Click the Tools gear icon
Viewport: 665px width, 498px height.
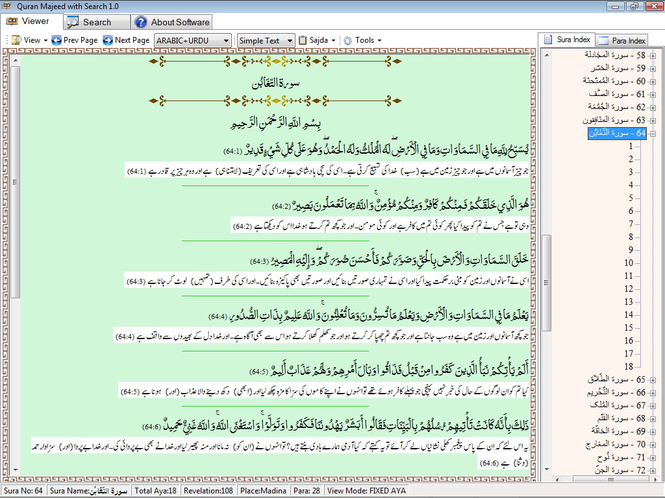(348, 40)
